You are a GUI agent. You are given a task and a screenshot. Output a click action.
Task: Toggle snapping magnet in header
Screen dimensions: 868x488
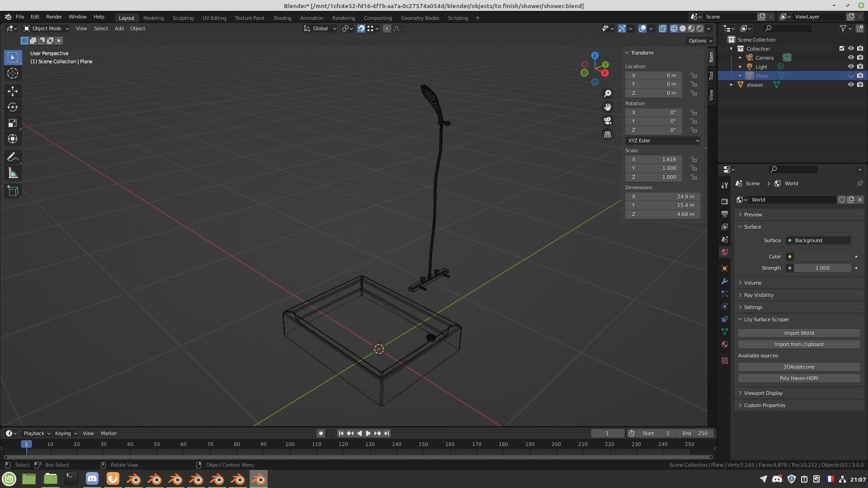(x=361, y=28)
